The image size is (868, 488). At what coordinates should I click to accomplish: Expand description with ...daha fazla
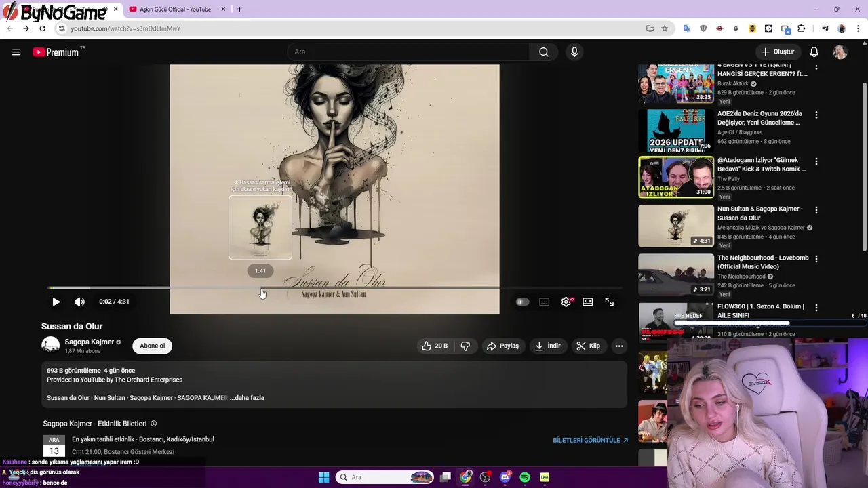pyautogui.click(x=247, y=398)
